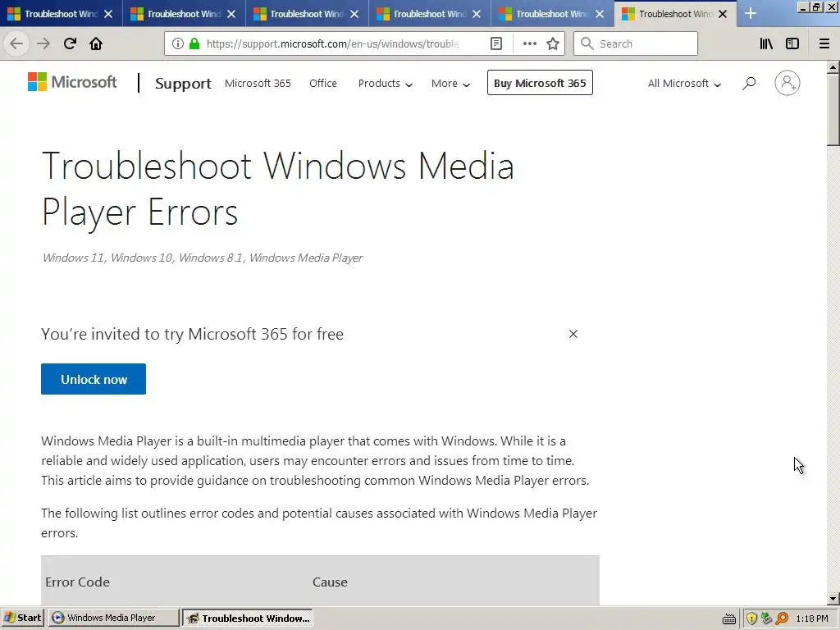Open the Windows Start button

22,618
